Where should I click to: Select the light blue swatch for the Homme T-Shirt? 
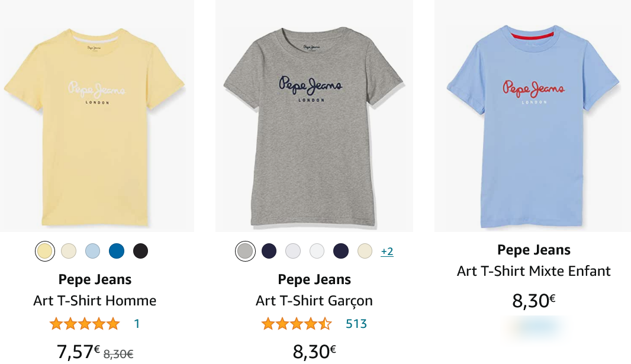[x=92, y=251]
